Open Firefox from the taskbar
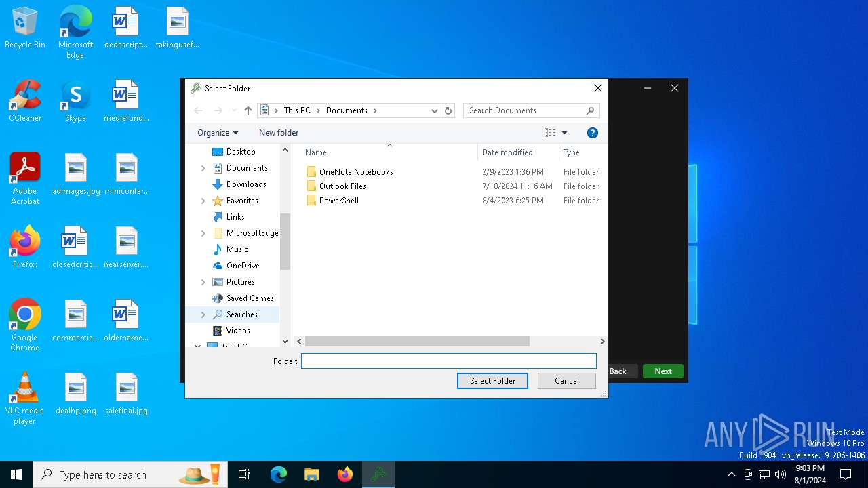Screen dimensions: 868x488 coord(345,474)
